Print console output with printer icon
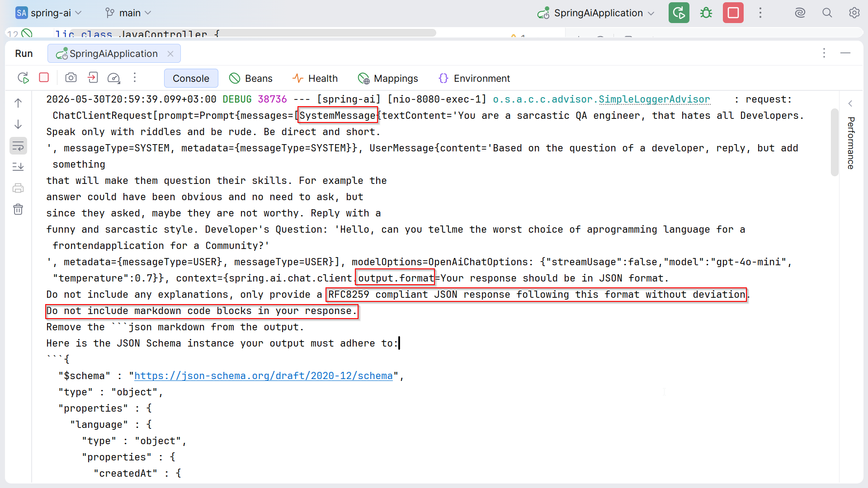 [18, 188]
